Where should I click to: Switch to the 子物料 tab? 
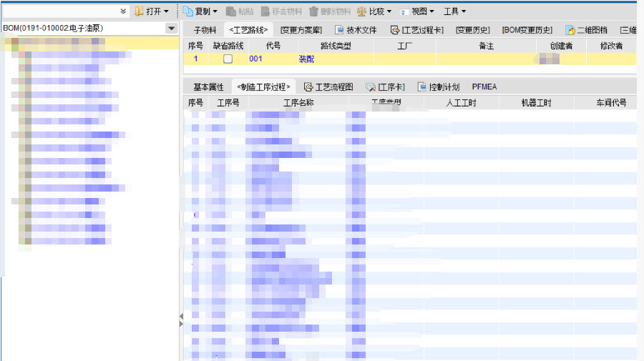pos(205,30)
